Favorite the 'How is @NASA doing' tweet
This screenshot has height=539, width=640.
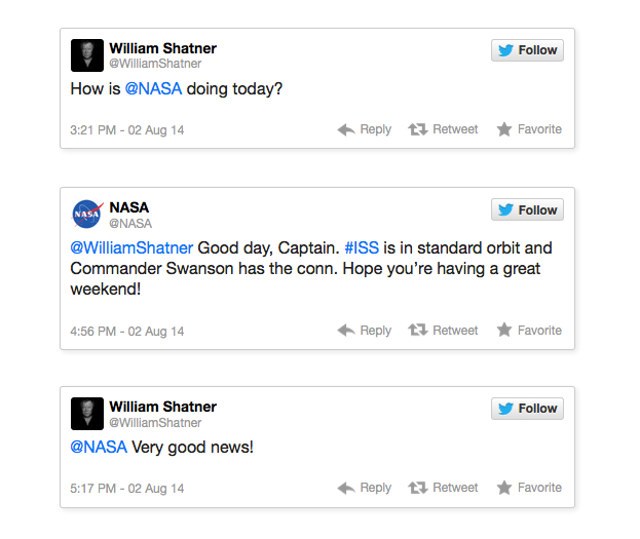pyautogui.click(x=529, y=129)
